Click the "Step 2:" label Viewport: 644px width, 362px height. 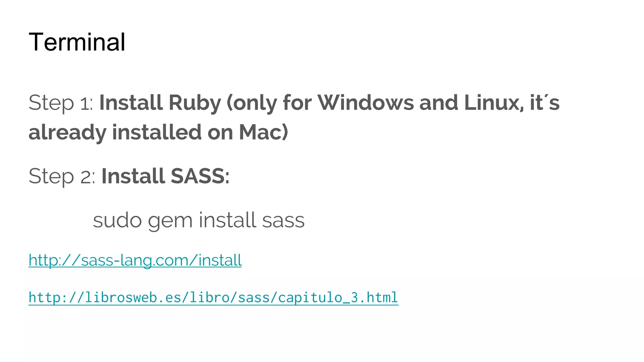pyautogui.click(x=62, y=176)
